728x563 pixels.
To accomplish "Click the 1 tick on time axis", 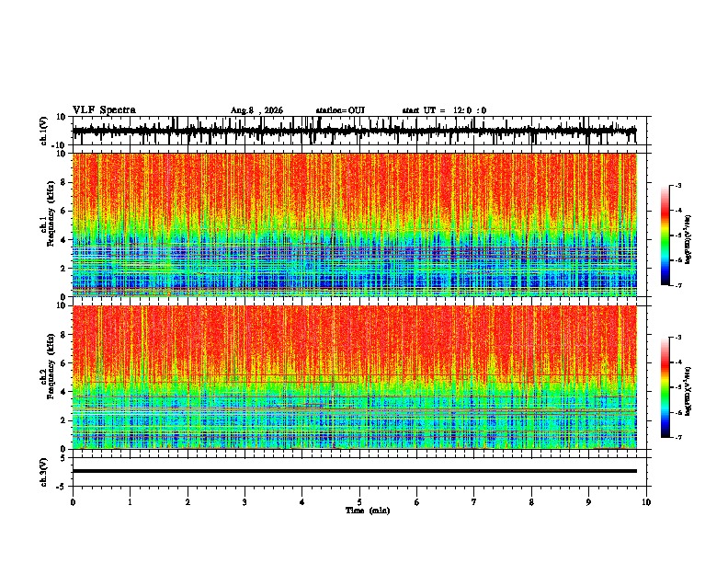I will (130, 502).
